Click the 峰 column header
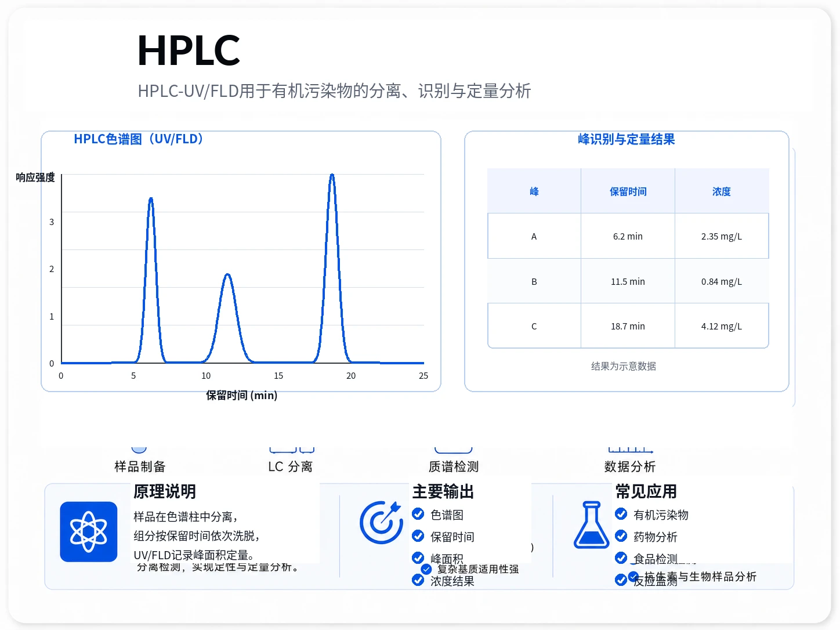 click(534, 191)
